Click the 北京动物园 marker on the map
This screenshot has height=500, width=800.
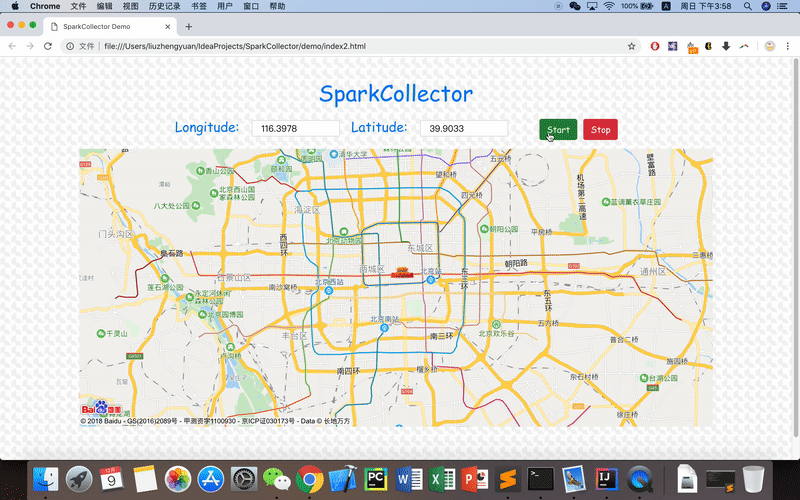tap(344, 232)
